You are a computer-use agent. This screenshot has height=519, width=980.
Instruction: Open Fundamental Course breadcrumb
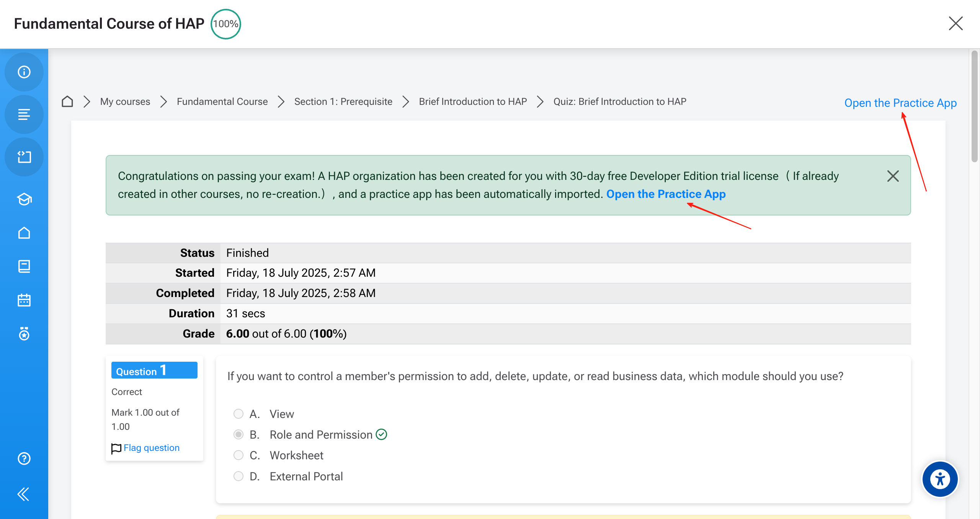[x=222, y=101]
